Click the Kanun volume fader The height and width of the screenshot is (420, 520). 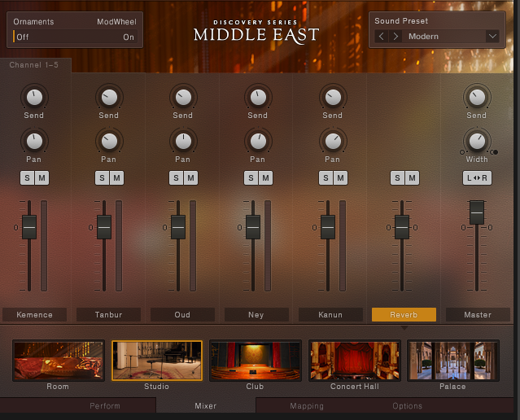pyautogui.click(x=328, y=227)
